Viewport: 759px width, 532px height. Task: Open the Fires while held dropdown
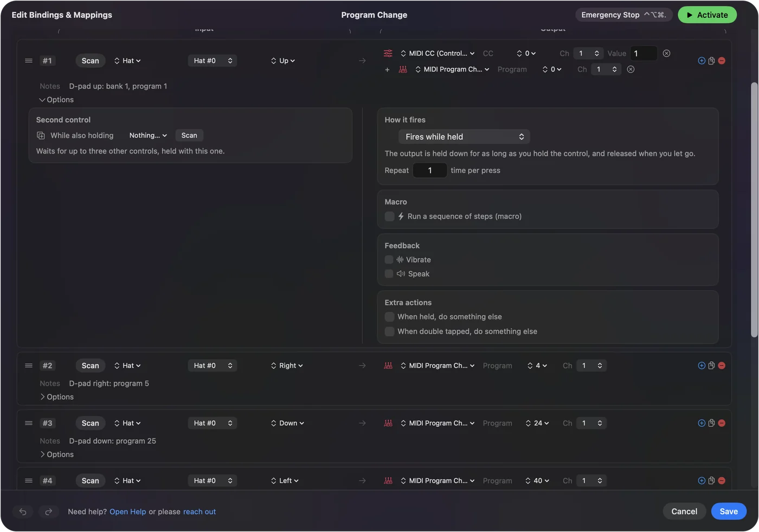click(464, 137)
